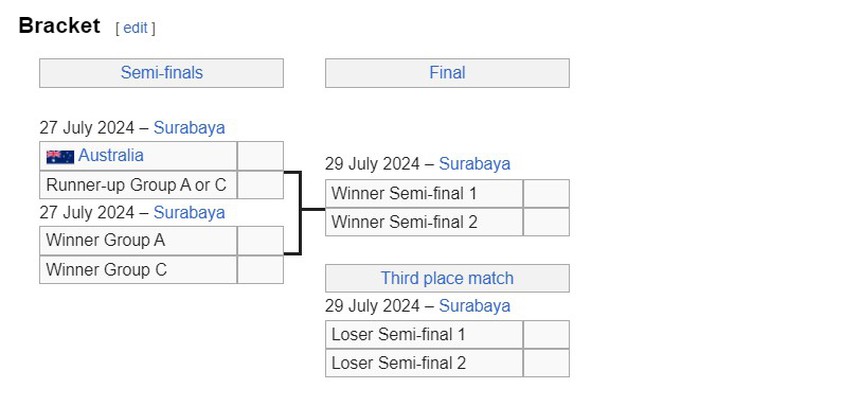The height and width of the screenshot is (406, 860).
Task: Click Surabaya link for first semi-final
Action: tap(189, 127)
